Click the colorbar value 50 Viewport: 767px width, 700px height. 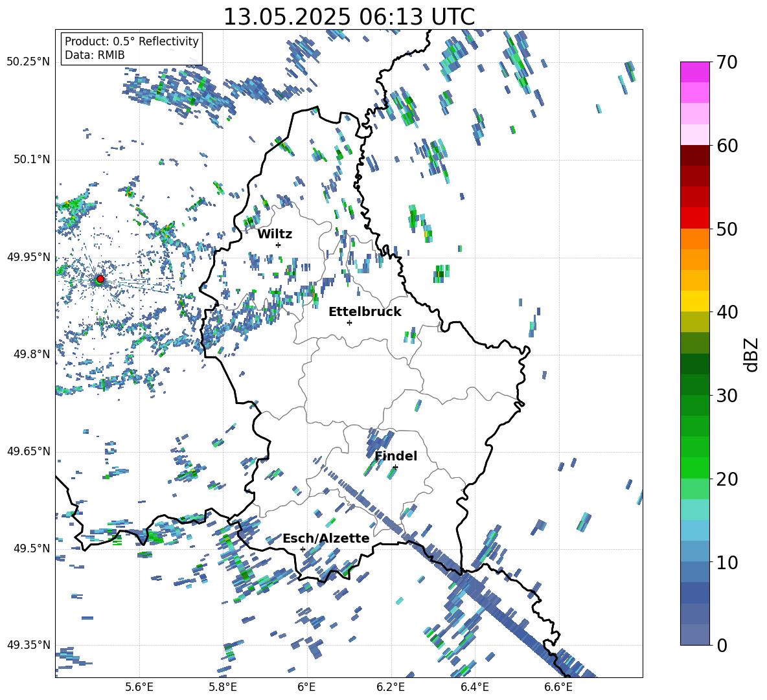click(727, 229)
